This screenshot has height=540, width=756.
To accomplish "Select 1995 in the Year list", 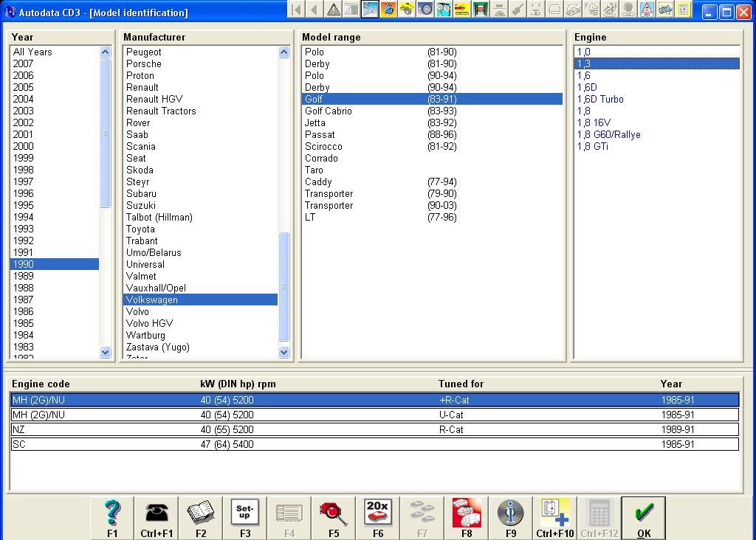I will pyautogui.click(x=24, y=205).
